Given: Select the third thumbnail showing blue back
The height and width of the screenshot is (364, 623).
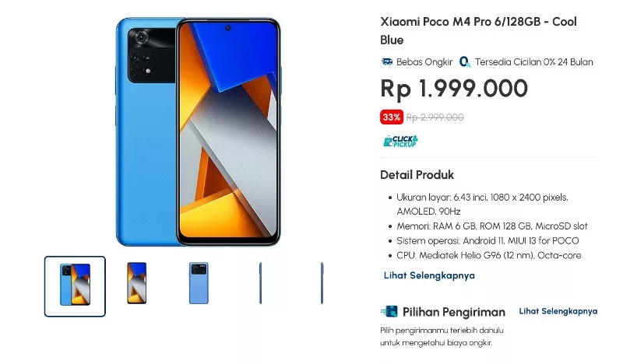Looking at the screenshot, I should click(x=199, y=283).
